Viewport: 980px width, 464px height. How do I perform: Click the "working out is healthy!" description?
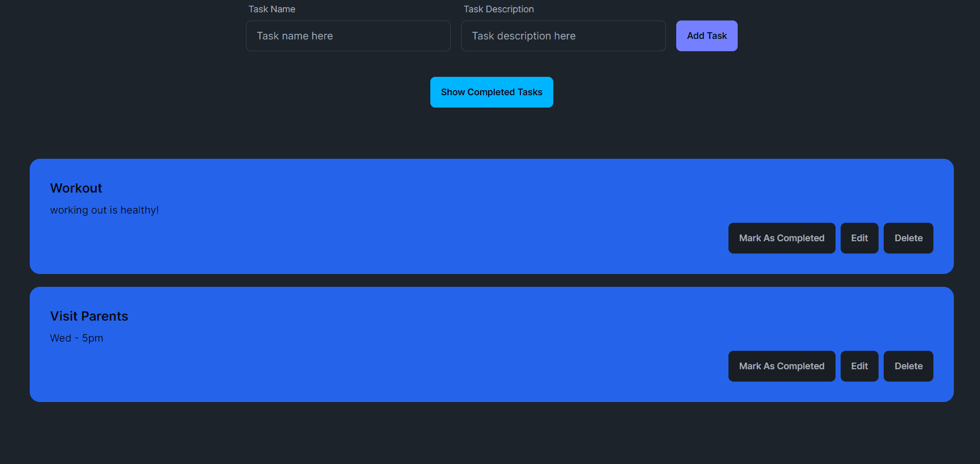coord(104,210)
